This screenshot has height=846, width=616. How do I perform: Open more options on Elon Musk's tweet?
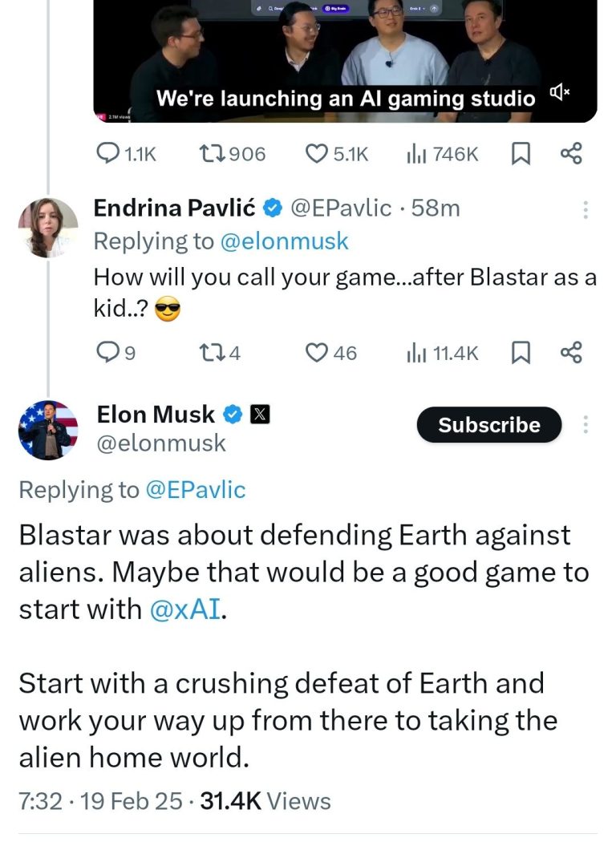586,425
